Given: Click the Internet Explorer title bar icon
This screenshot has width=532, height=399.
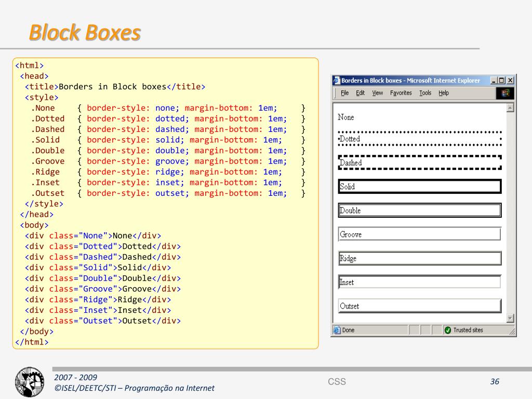Looking at the screenshot, I should [x=337, y=81].
